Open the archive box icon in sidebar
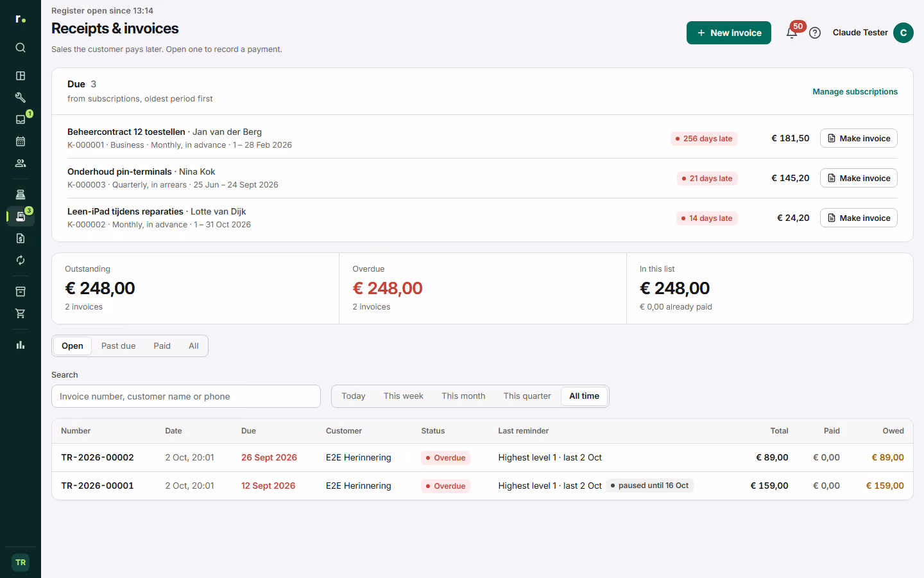The height and width of the screenshot is (578, 924). click(x=21, y=292)
